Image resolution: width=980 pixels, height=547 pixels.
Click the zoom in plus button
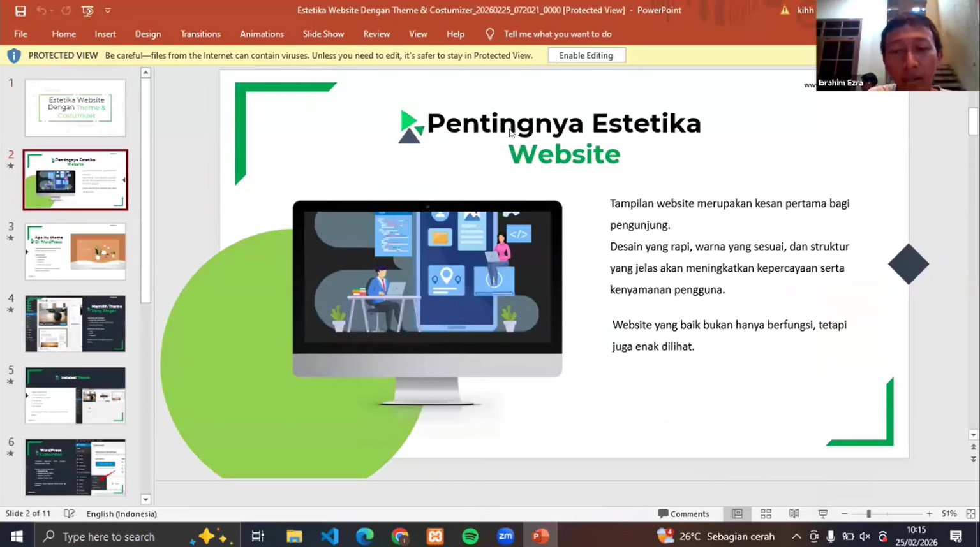click(929, 514)
